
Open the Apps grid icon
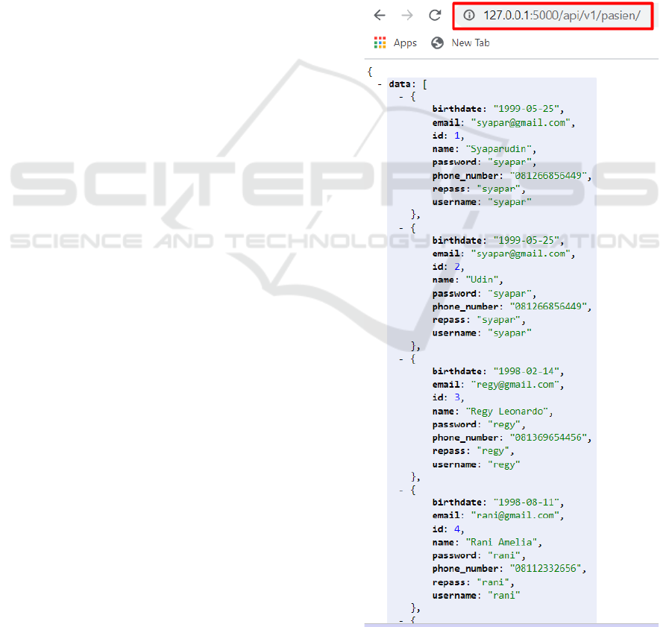pos(380,42)
